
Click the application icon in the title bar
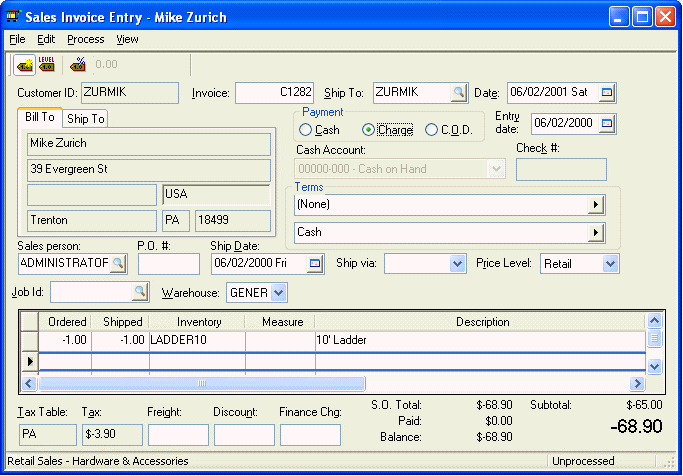13,17
